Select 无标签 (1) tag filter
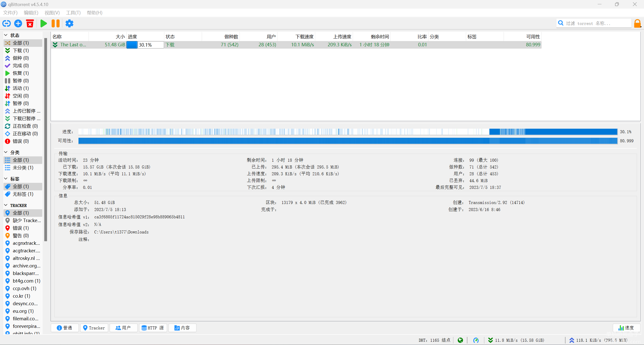The width and height of the screenshot is (644, 345). [23, 194]
